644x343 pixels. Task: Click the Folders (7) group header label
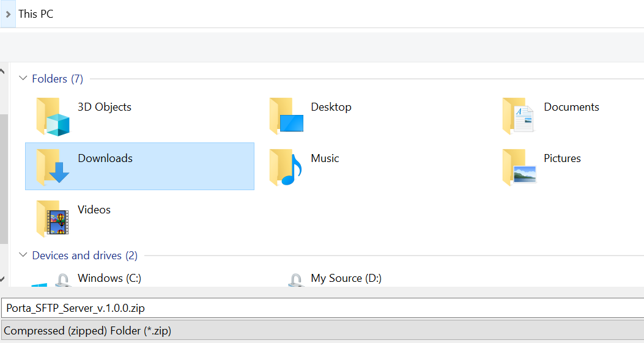click(57, 78)
